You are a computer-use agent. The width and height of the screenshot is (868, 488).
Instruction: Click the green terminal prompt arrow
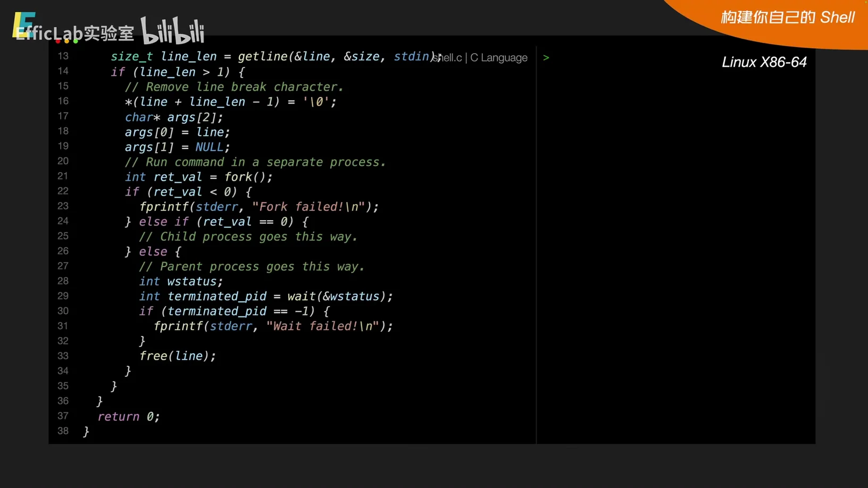546,57
